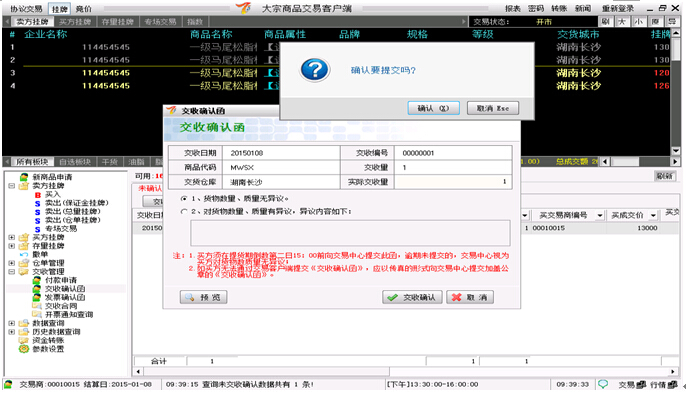Click the 刷 refresh button in top toolbar
The width and height of the screenshot is (686, 398).
click(x=606, y=21)
